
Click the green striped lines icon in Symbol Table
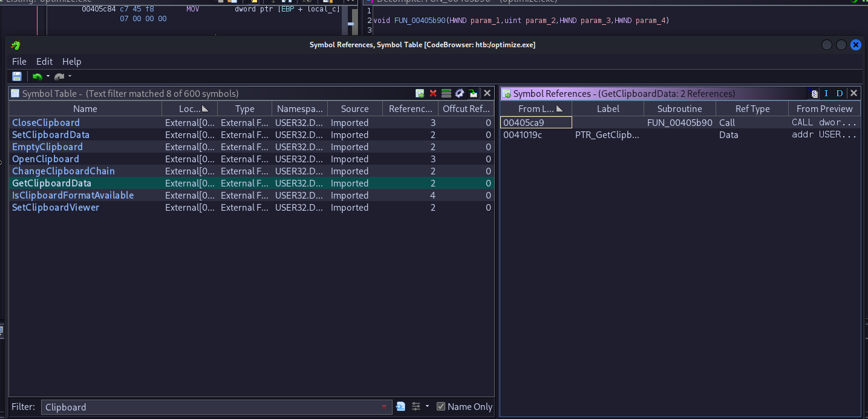(x=446, y=93)
